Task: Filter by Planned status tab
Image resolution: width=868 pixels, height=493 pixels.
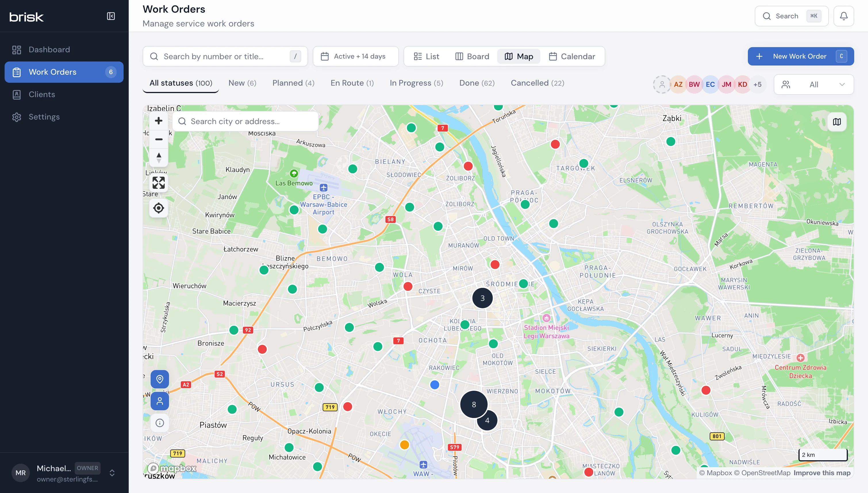Action: [x=293, y=83]
